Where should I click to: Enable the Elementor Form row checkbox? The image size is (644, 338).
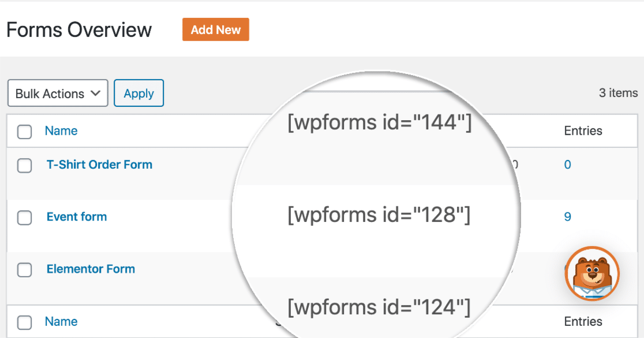[x=24, y=270]
